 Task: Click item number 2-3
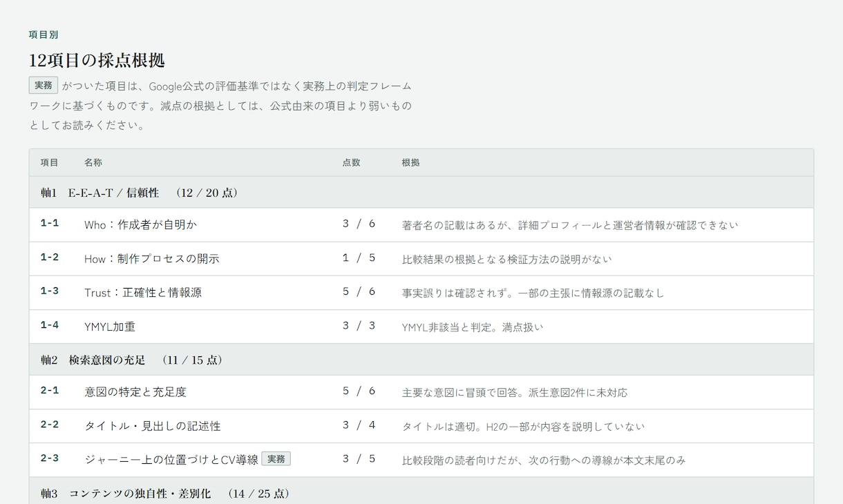(50, 458)
